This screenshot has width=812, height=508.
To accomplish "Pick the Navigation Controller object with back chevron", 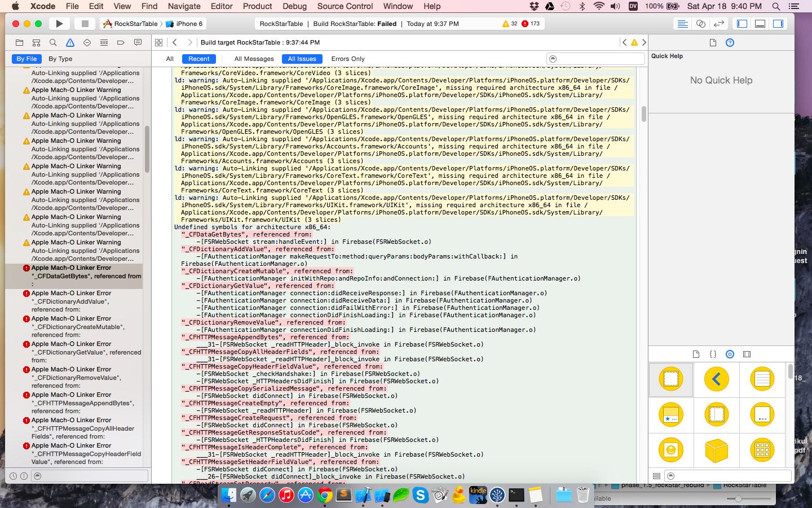I will click(716, 379).
